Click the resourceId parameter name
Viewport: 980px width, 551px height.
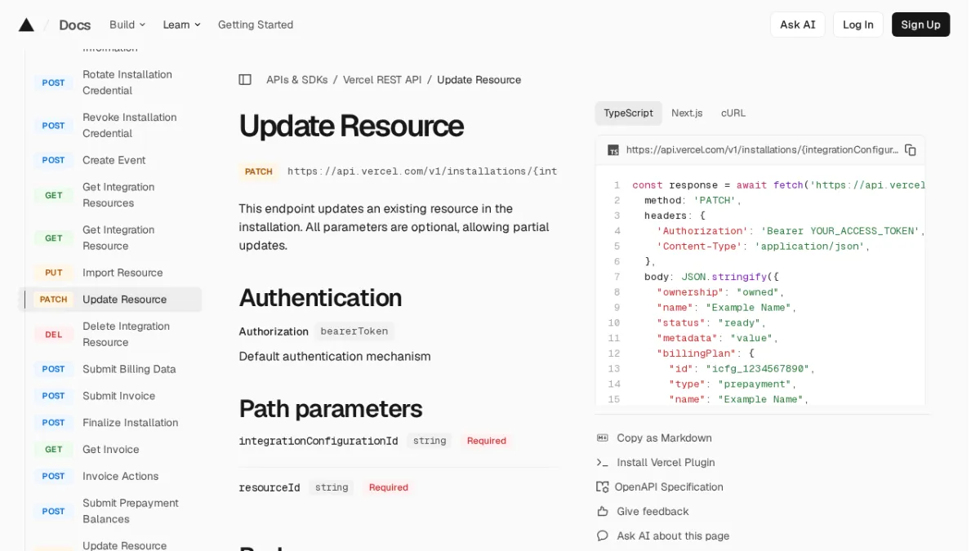(269, 487)
